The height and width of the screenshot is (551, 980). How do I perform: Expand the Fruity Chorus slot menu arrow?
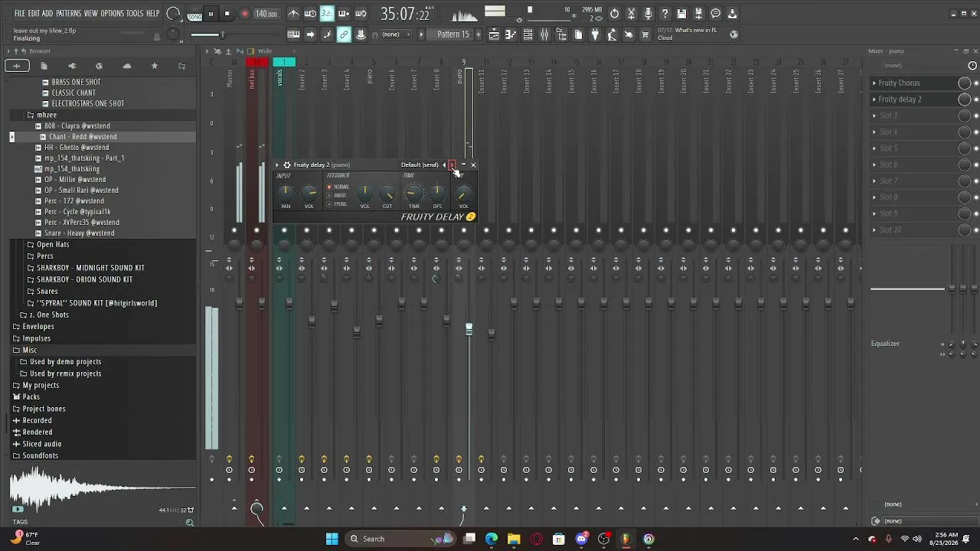click(874, 83)
